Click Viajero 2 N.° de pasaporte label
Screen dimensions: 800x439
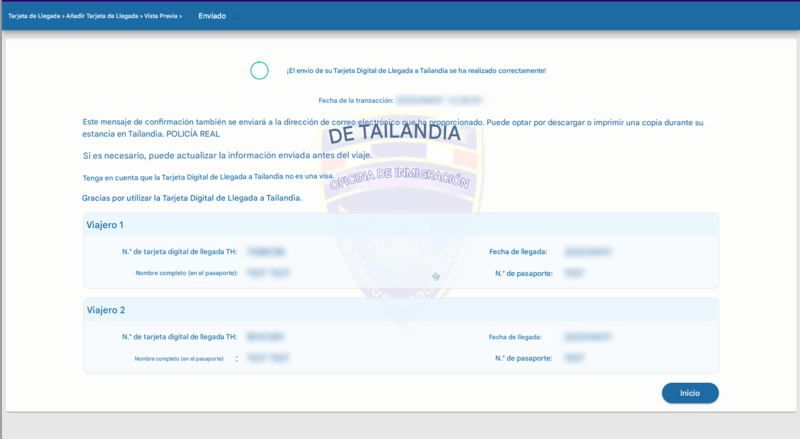point(523,358)
